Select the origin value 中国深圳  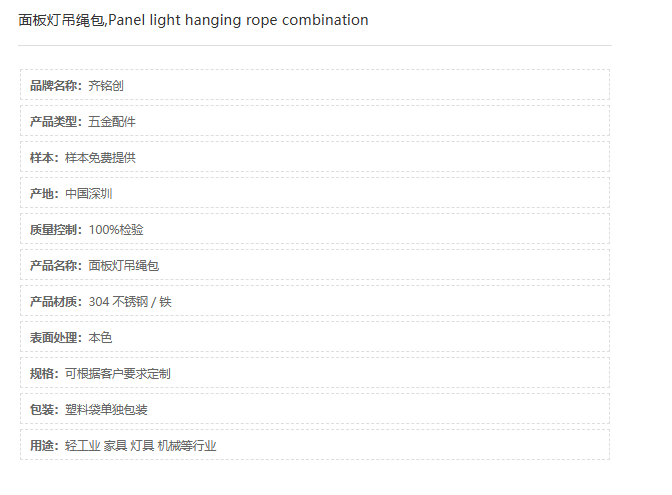point(89,194)
